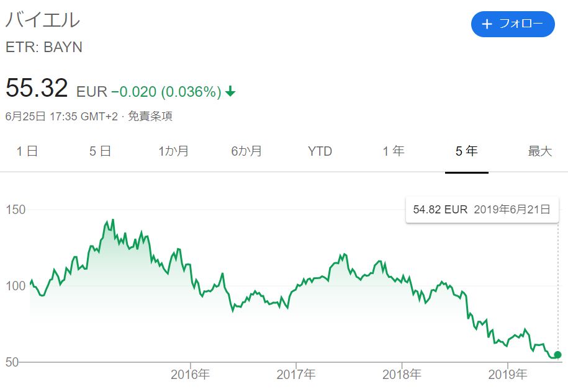
Task: Click the 2016年 x-axis label
Action: (x=190, y=375)
